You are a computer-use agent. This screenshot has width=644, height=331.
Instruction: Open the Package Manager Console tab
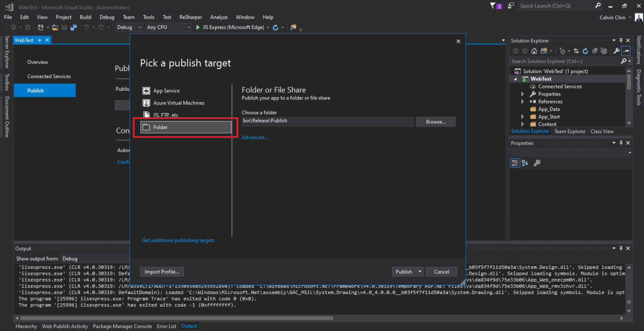point(122,326)
